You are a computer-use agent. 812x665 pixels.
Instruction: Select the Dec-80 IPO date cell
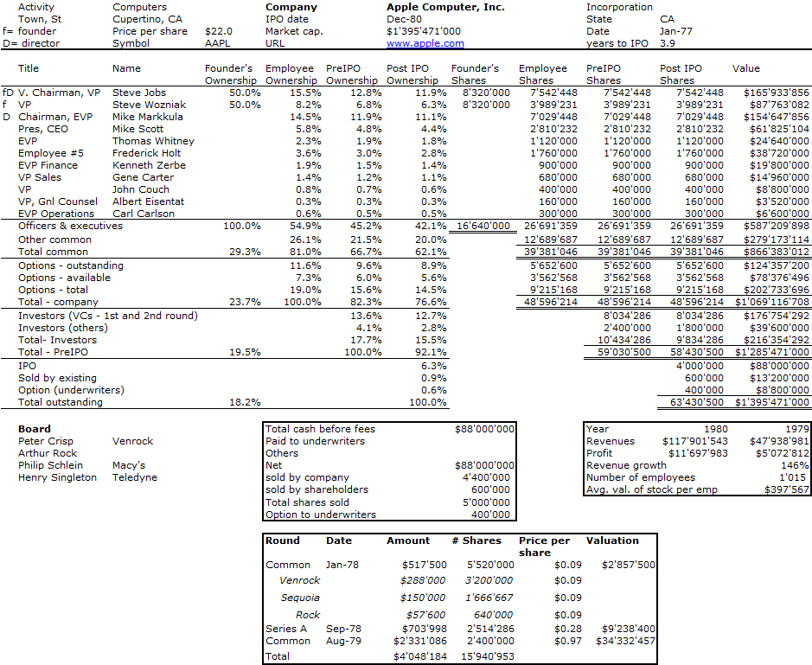coord(404,19)
